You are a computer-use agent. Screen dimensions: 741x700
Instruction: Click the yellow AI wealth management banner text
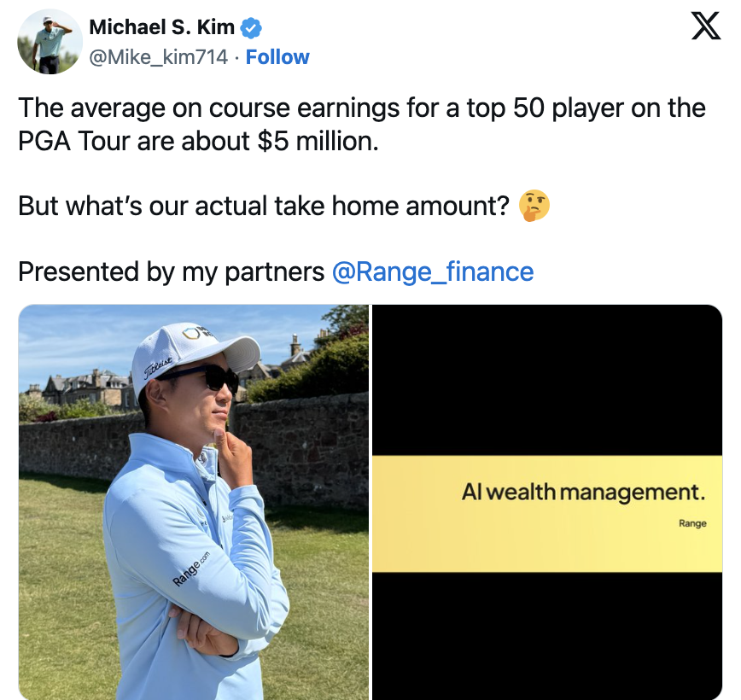coord(583,492)
